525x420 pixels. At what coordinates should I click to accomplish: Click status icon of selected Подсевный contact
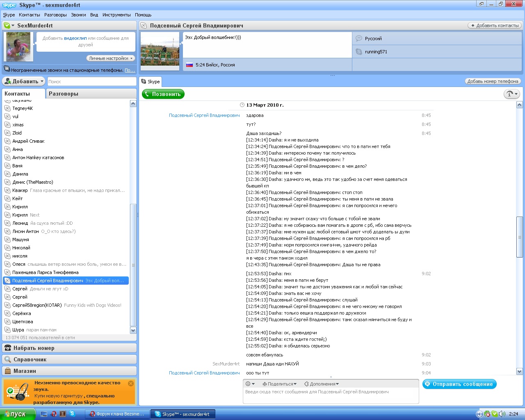(7, 281)
